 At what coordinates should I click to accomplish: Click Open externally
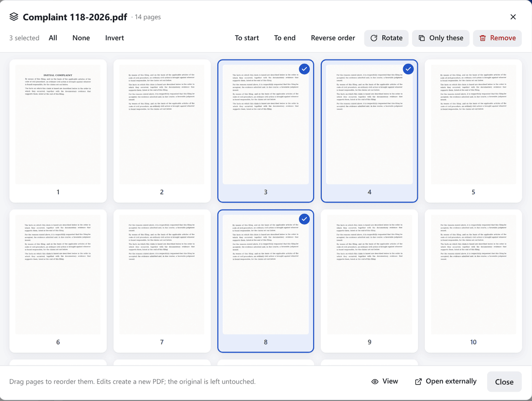[445, 381]
